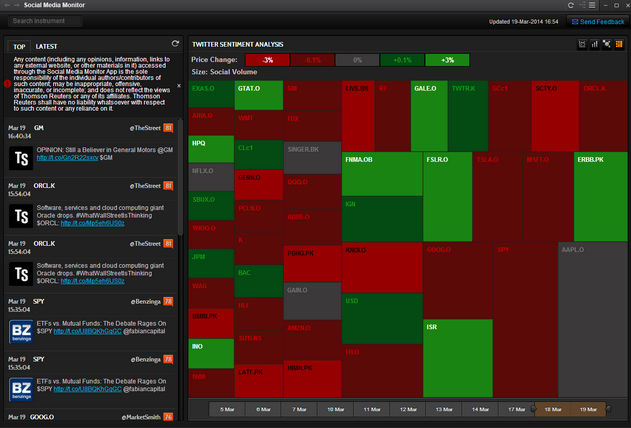Refresh the tweet list panel
The height and width of the screenshot is (428, 631).
[x=175, y=43]
